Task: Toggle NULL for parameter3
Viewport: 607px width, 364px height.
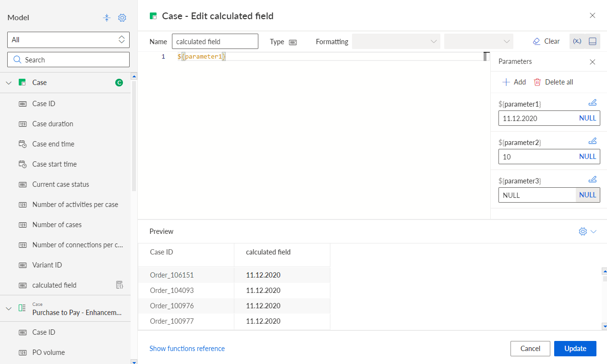Action: (x=588, y=195)
